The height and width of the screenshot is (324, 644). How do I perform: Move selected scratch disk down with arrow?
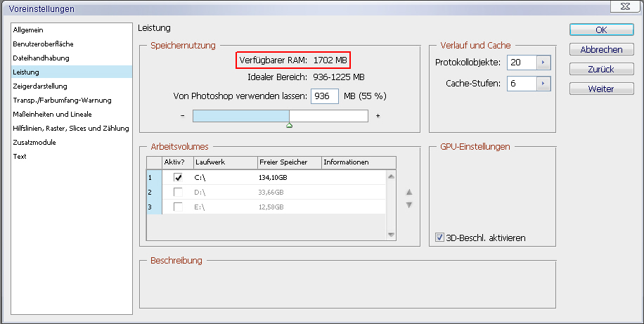[x=409, y=205]
